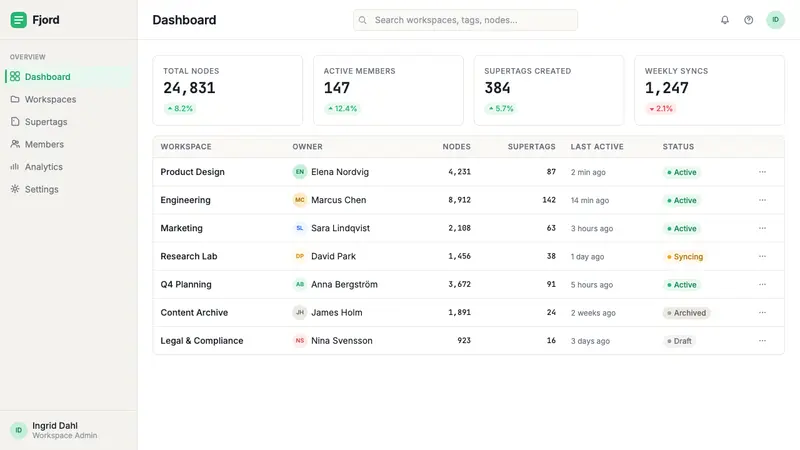Open the Marketing workspace
This screenshot has width=800, height=450.
tap(181, 228)
